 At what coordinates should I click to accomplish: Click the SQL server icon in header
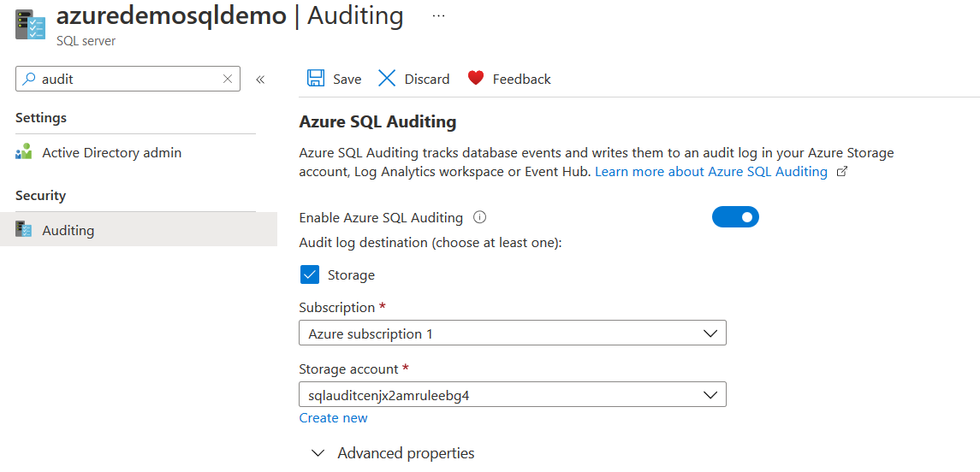30,25
